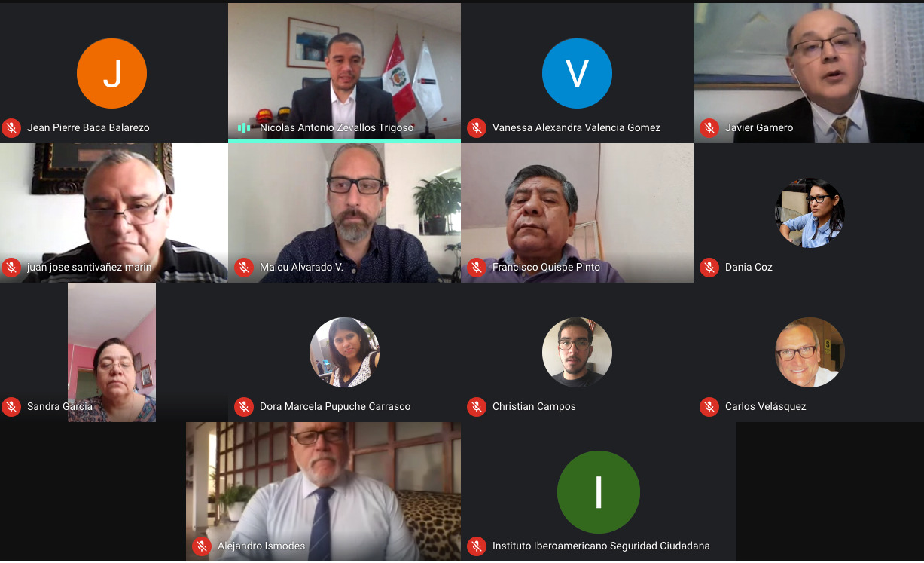The image size is (924, 563).
Task: Click the speaking indicator beside Nicolas Antonio Zevallos Trigoso
Action: [244, 127]
